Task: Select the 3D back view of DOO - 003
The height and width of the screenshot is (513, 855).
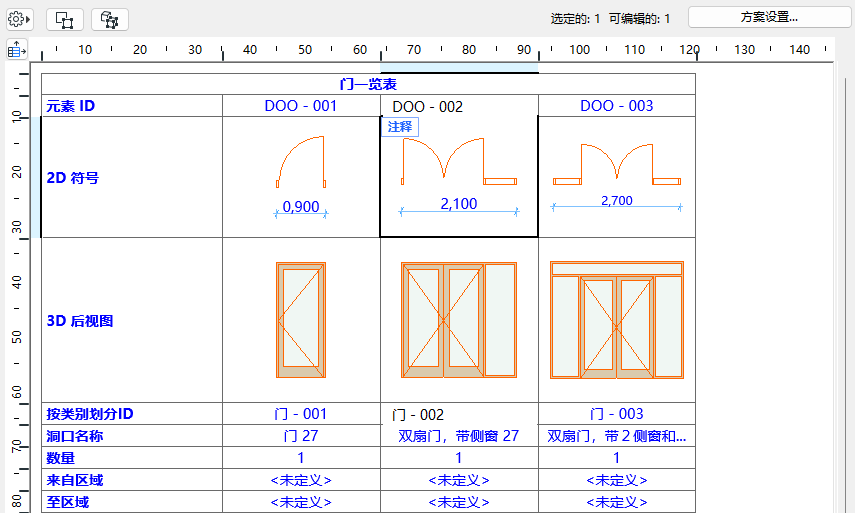Action: (x=617, y=320)
